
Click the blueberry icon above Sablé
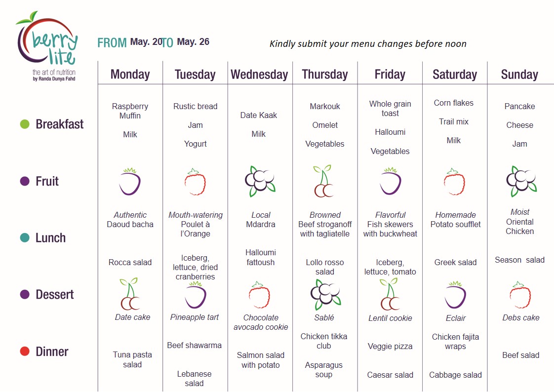click(x=325, y=295)
